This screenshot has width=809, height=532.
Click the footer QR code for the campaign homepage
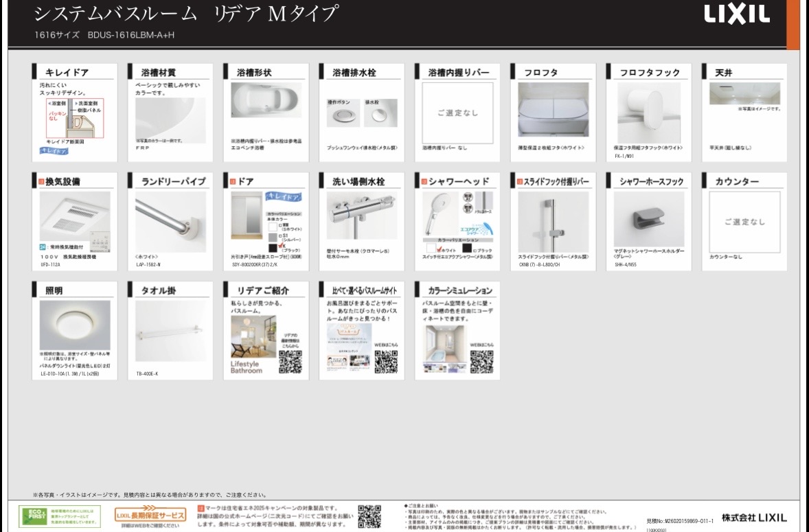pos(369,516)
